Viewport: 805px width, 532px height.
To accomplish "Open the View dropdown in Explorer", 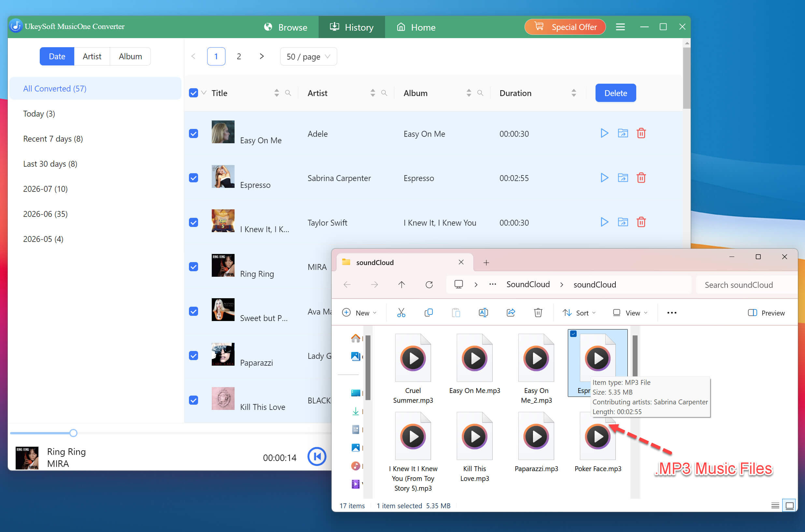I will pyautogui.click(x=630, y=313).
